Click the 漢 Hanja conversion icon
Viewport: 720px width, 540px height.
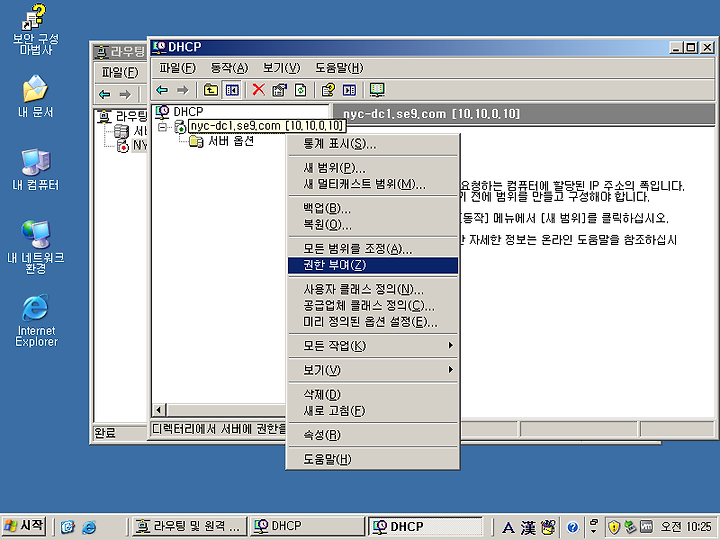tap(527, 527)
